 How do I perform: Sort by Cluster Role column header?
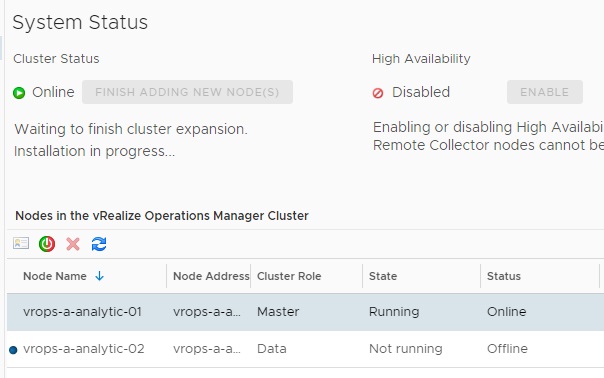[289, 276]
